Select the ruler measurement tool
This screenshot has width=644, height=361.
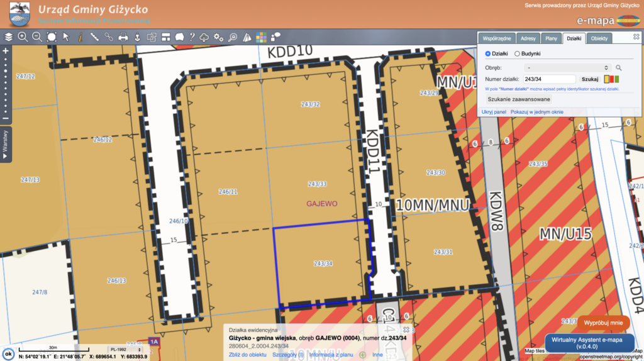(94, 37)
